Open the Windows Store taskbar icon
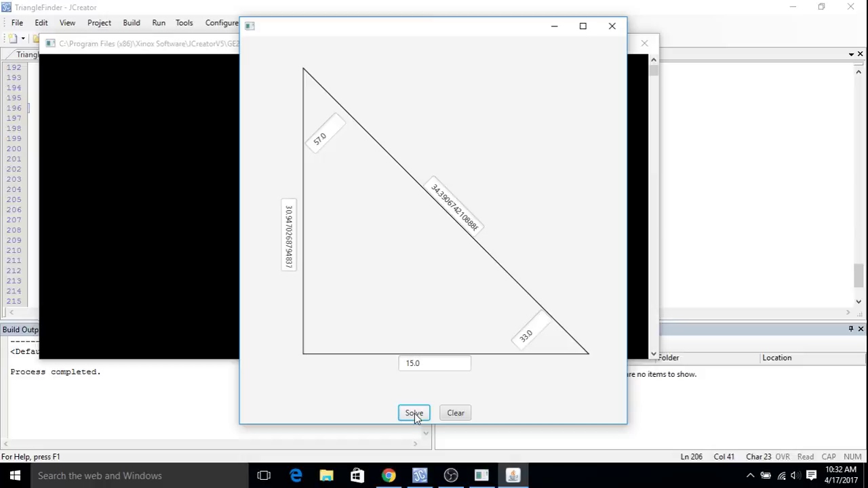The height and width of the screenshot is (488, 868). [x=357, y=476]
